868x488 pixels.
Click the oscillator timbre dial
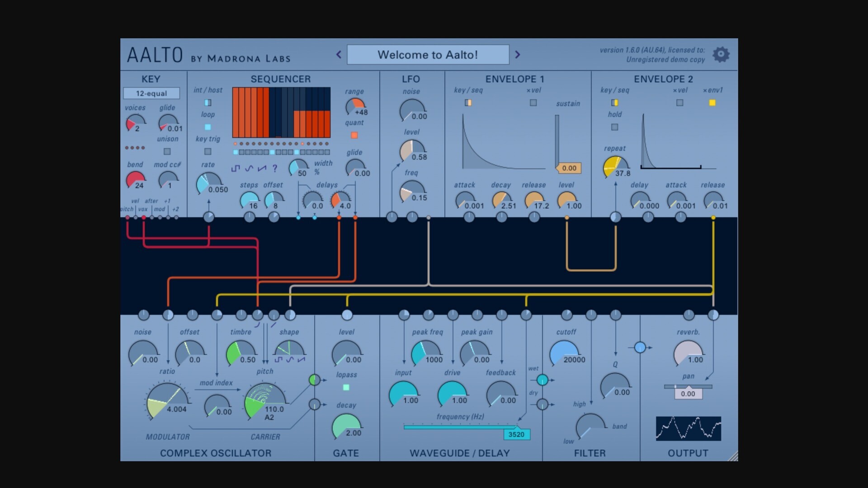pyautogui.click(x=241, y=353)
